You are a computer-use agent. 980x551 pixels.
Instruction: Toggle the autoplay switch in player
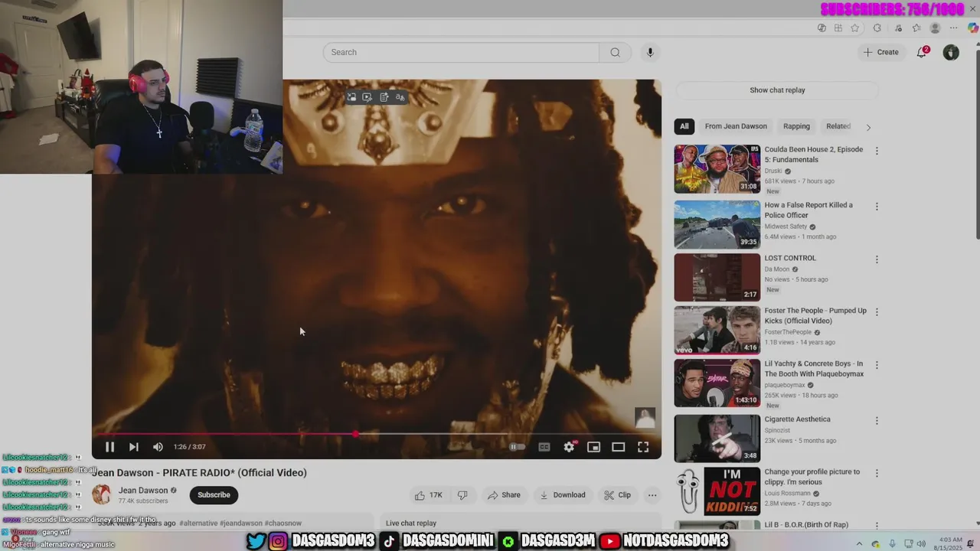[x=518, y=447]
